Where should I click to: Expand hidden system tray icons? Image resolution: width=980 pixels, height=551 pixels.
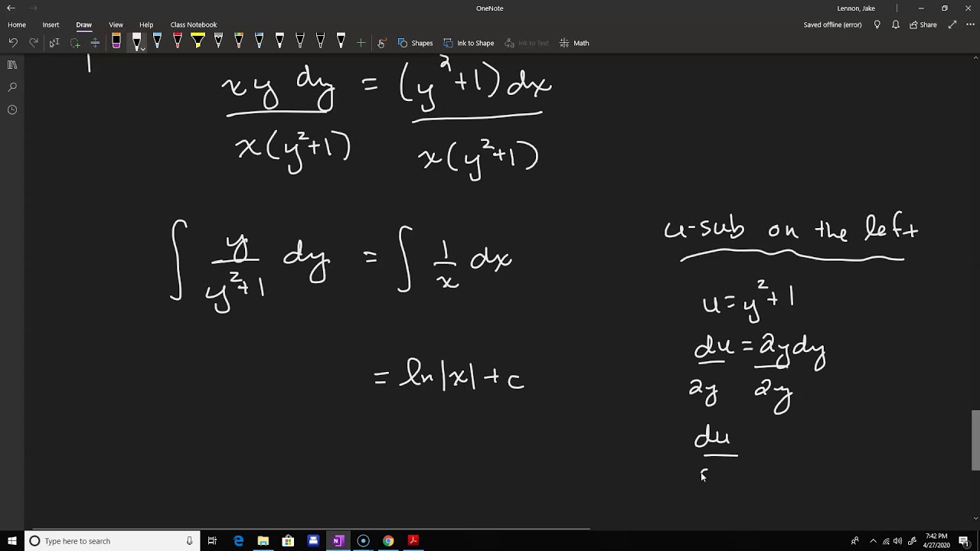[873, 541]
